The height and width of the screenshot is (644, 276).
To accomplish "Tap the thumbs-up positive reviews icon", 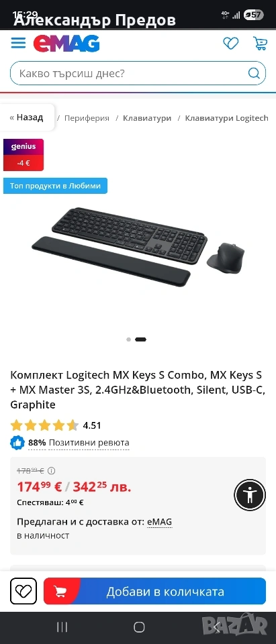I will click(x=17, y=442).
